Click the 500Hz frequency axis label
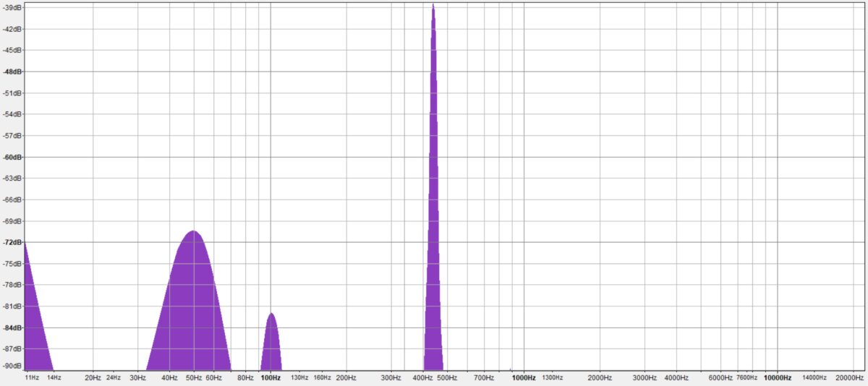The width and height of the screenshot is (868, 386). [x=447, y=377]
